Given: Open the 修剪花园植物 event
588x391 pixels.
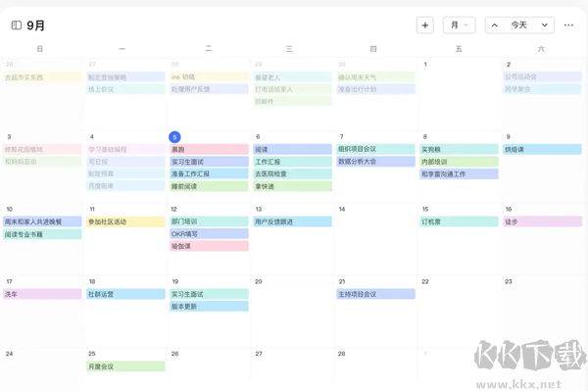Looking at the screenshot, I should click(42, 149).
